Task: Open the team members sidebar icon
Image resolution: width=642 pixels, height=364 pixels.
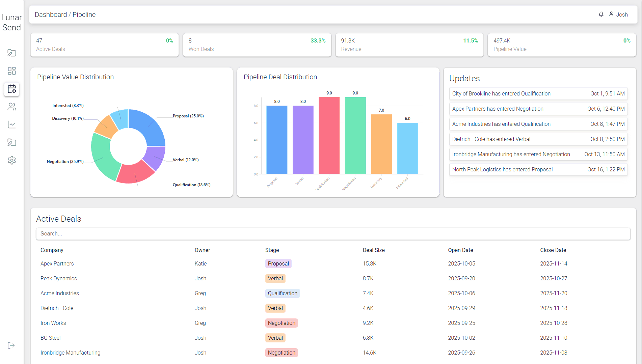Action: coord(12,107)
